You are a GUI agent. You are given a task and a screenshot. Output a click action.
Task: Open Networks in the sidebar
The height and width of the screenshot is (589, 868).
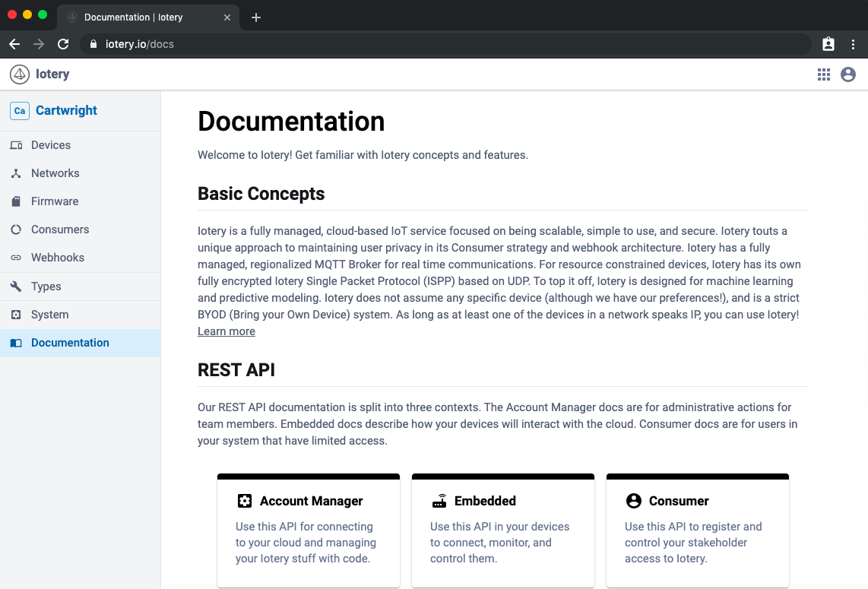81,173
